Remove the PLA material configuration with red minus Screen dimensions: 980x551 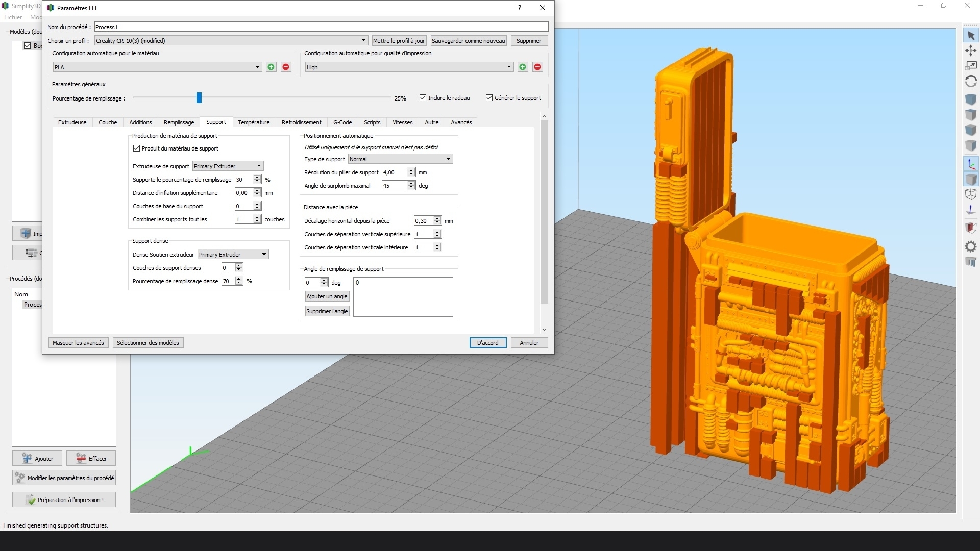coord(286,67)
